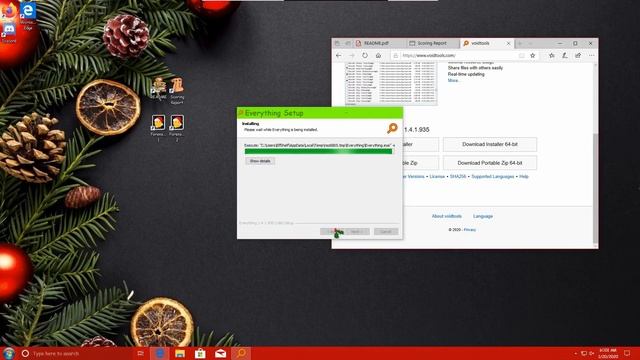The width and height of the screenshot is (640, 360).
Task: Click the browser Forward arrow
Action: 352,56
